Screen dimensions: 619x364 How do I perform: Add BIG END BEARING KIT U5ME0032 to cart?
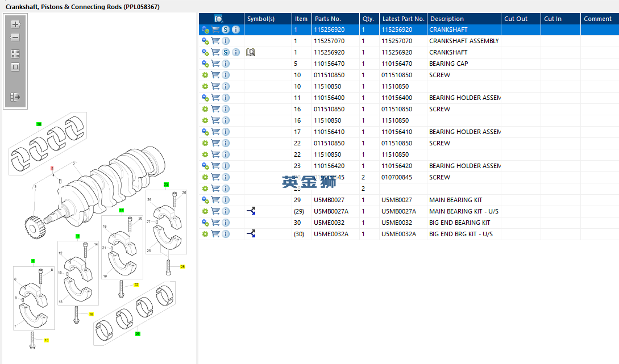coord(215,223)
